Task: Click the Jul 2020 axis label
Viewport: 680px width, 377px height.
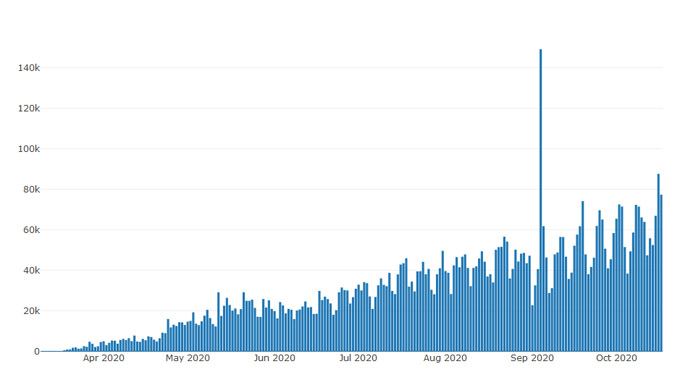Action: tap(358, 358)
